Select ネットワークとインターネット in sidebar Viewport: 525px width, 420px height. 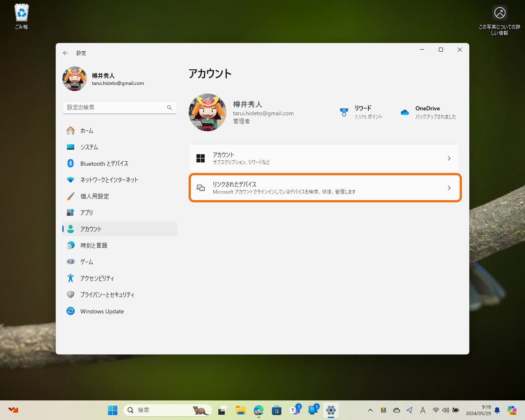(x=120, y=180)
